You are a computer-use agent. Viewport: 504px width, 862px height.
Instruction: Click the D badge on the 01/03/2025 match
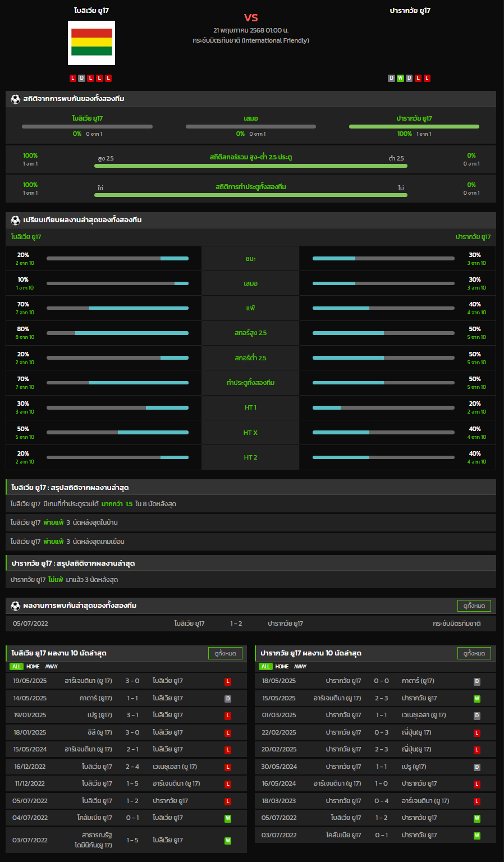click(x=477, y=716)
